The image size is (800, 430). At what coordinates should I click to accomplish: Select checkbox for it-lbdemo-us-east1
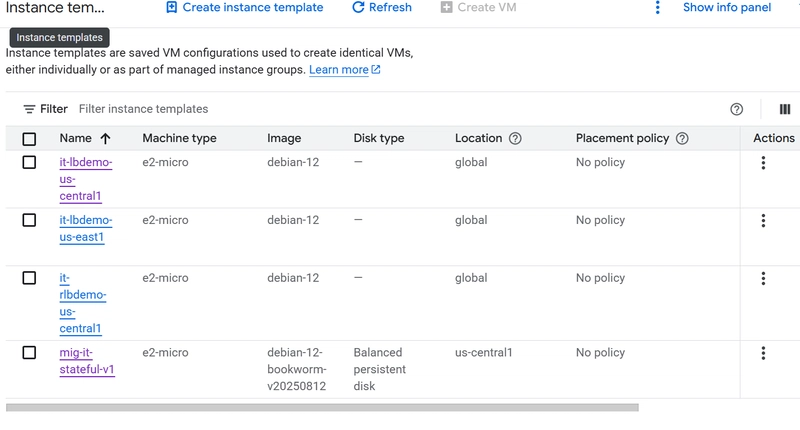[29, 220]
